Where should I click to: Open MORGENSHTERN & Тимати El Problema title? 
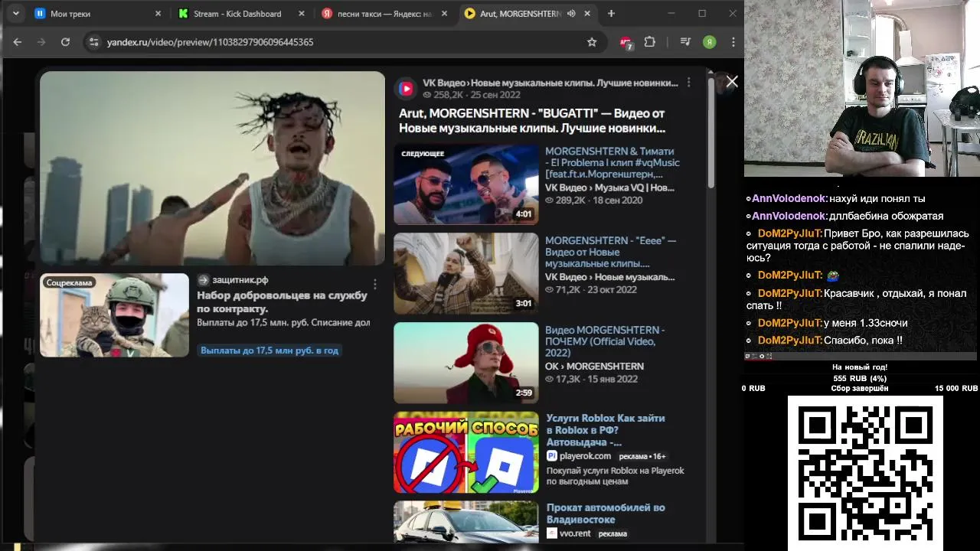click(x=612, y=163)
